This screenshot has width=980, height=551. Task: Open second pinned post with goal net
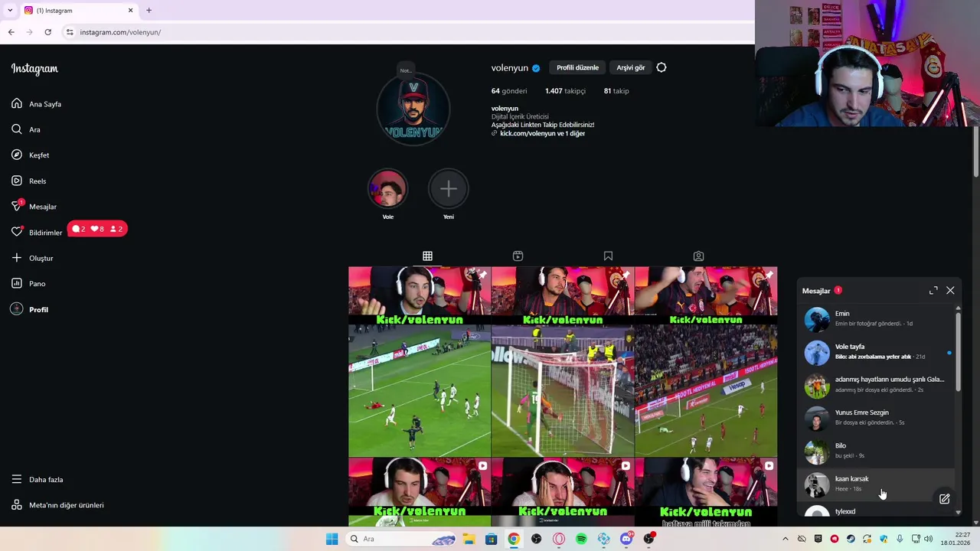[563, 361]
